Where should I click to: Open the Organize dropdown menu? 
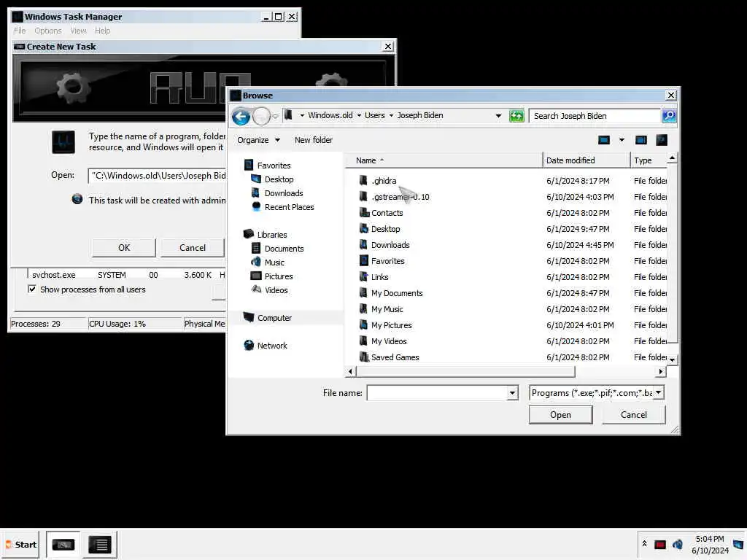coord(258,140)
